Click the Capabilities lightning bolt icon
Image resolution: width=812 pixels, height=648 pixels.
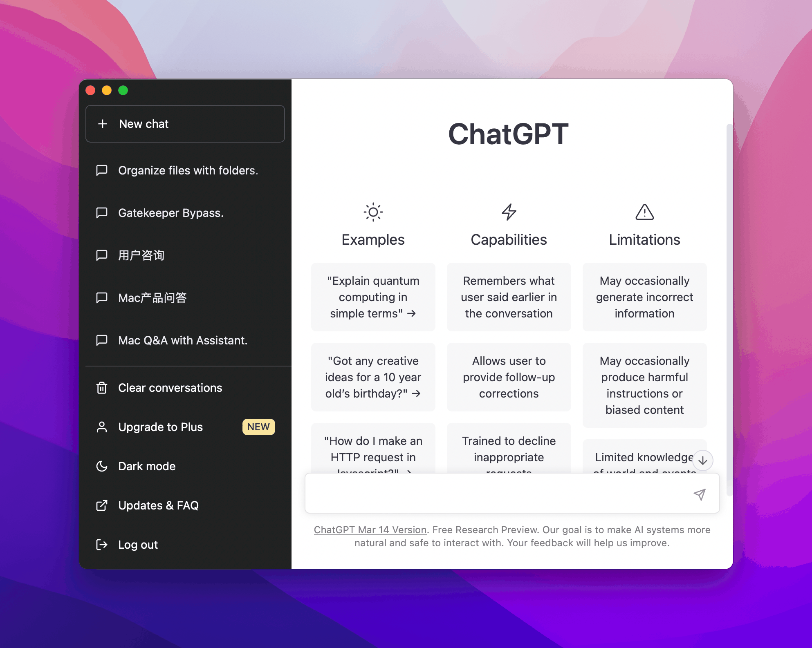(509, 212)
